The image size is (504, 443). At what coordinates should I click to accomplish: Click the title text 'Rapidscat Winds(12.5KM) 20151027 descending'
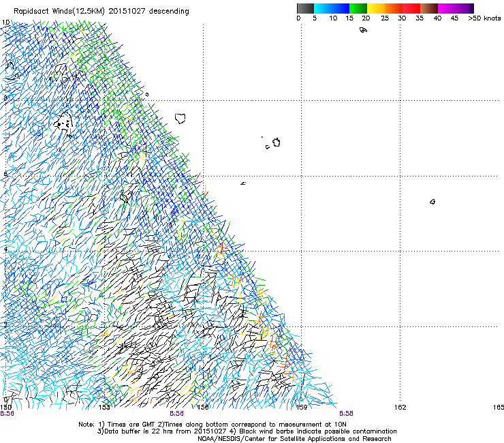point(101,12)
